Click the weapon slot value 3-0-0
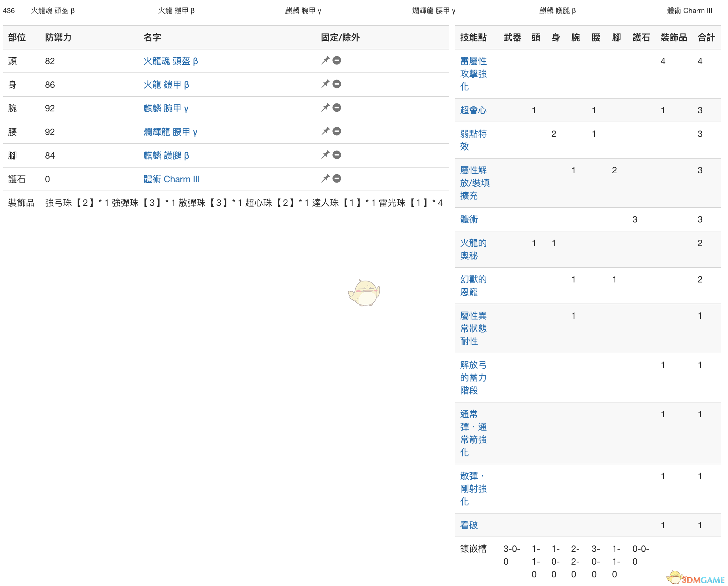Screen dimensions: 728x586 tap(512, 555)
